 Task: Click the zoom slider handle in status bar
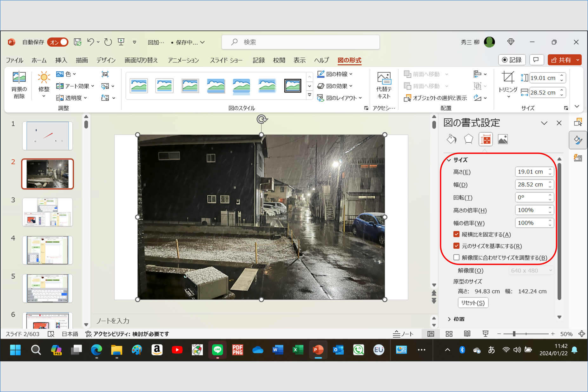(514, 334)
